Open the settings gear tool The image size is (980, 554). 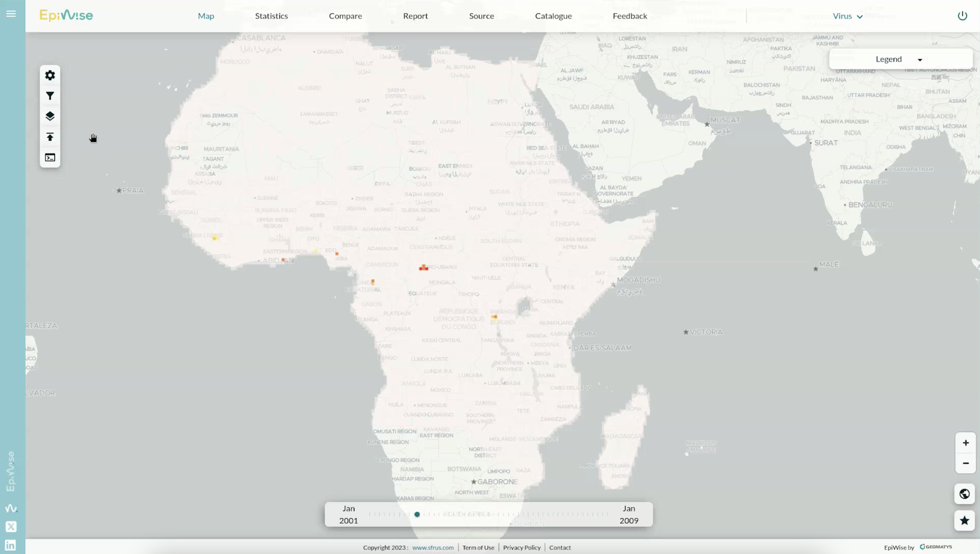pyautogui.click(x=50, y=75)
